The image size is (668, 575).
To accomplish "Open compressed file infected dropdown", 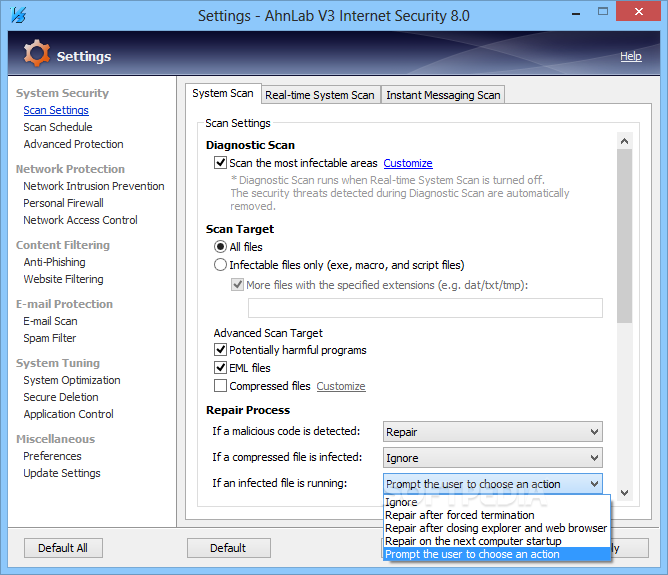I will [x=492, y=458].
